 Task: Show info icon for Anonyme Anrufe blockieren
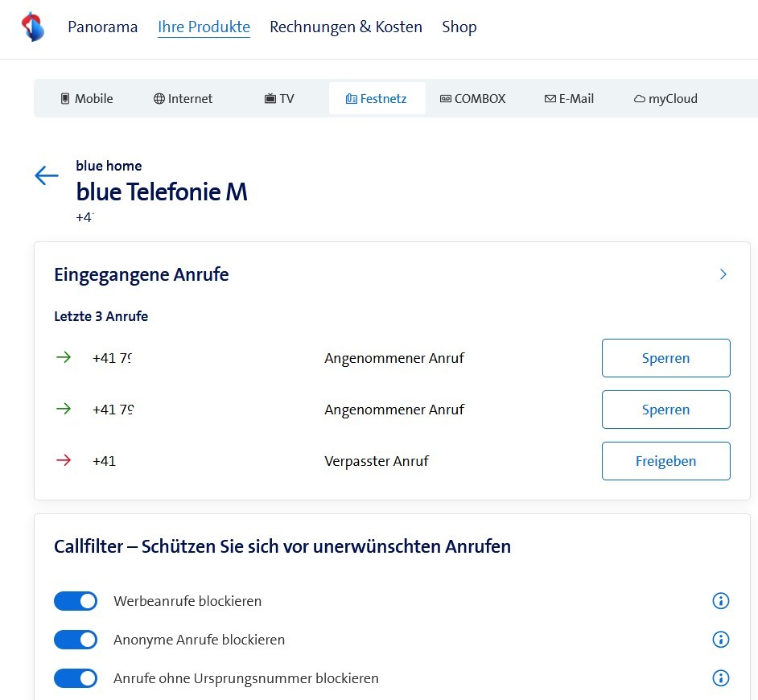[x=721, y=640]
